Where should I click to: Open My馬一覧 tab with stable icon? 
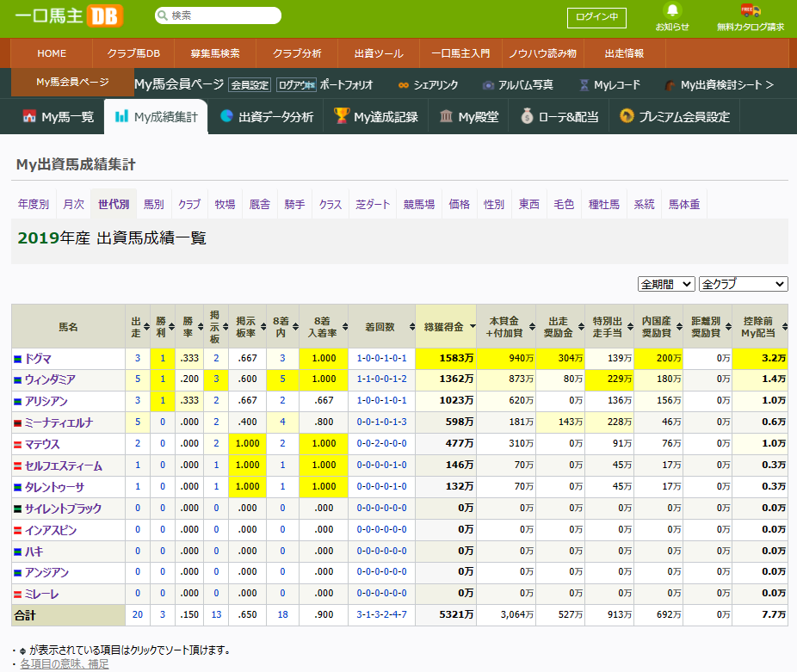tap(58, 117)
